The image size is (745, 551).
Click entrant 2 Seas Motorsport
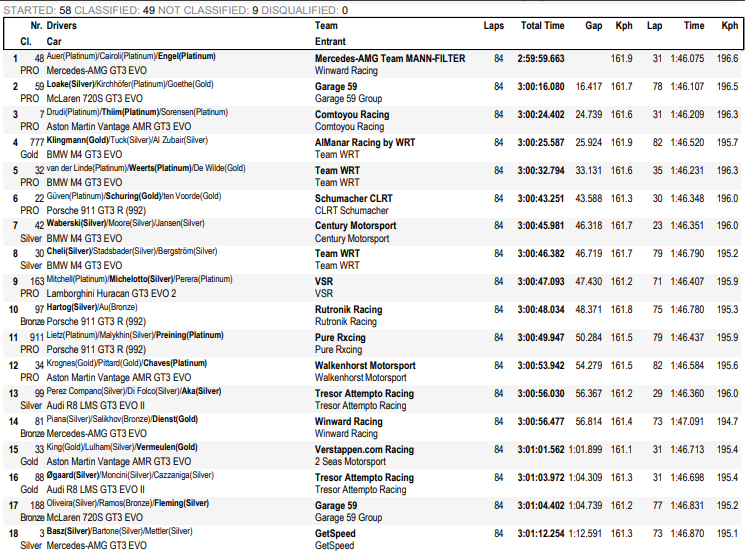[x=350, y=462]
